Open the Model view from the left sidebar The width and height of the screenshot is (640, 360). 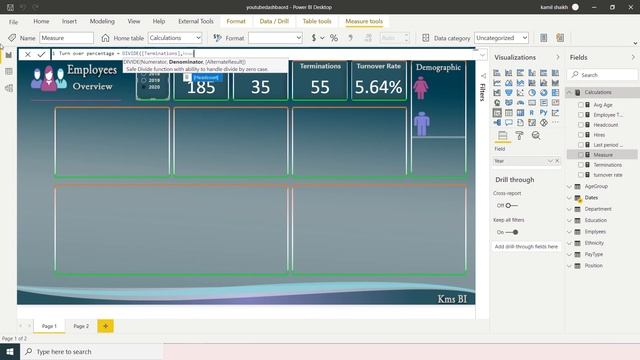point(9,88)
